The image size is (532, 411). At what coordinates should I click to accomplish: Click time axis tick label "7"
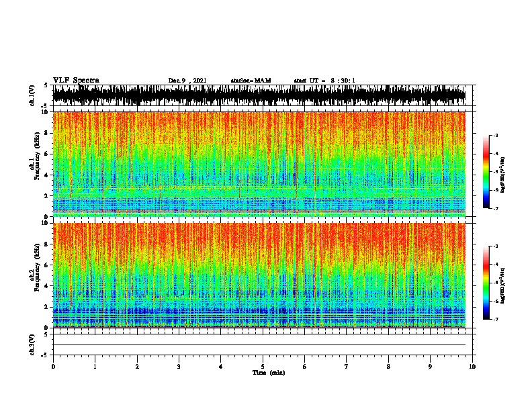pos(347,367)
